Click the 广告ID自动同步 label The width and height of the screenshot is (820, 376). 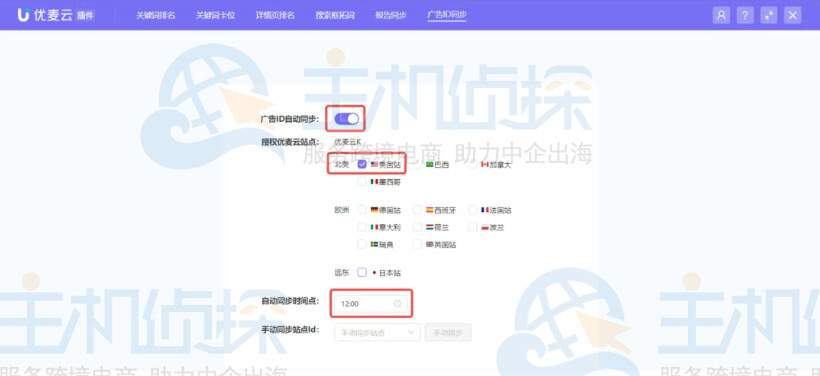290,119
